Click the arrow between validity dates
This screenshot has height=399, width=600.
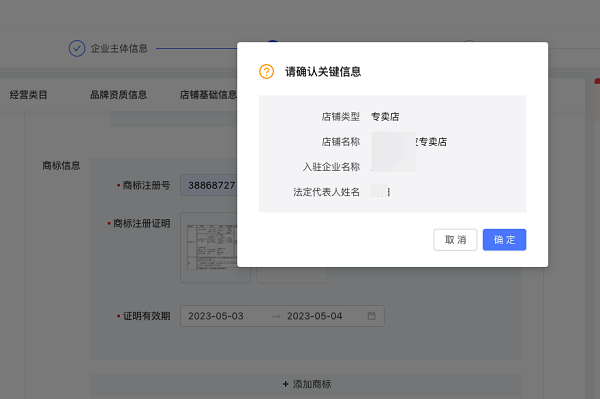point(276,316)
